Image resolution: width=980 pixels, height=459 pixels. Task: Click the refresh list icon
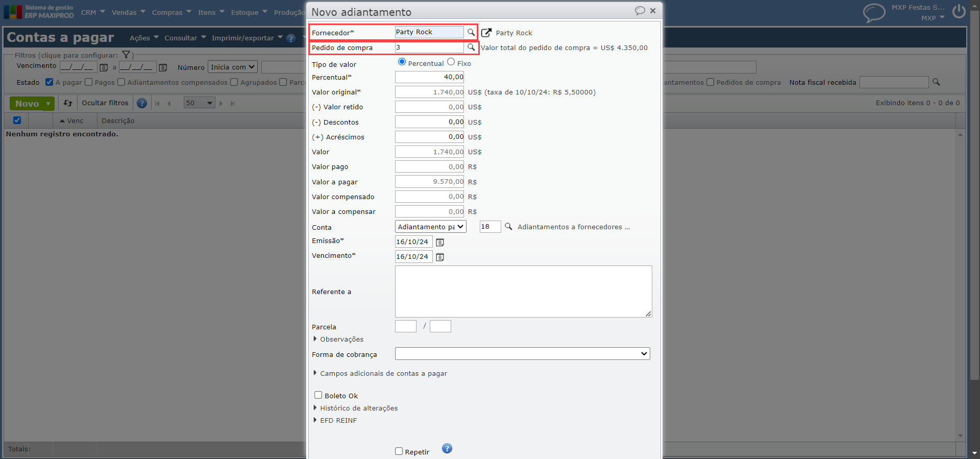tap(68, 103)
